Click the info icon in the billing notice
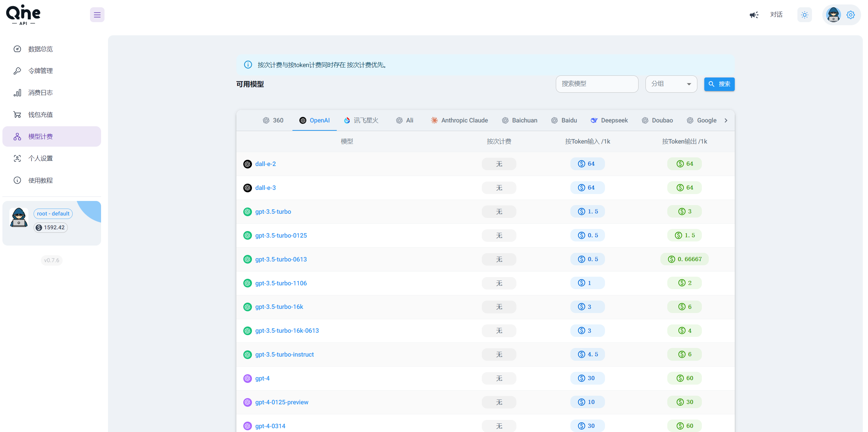This screenshot has height=432, width=868. pyautogui.click(x=248, y=65)
